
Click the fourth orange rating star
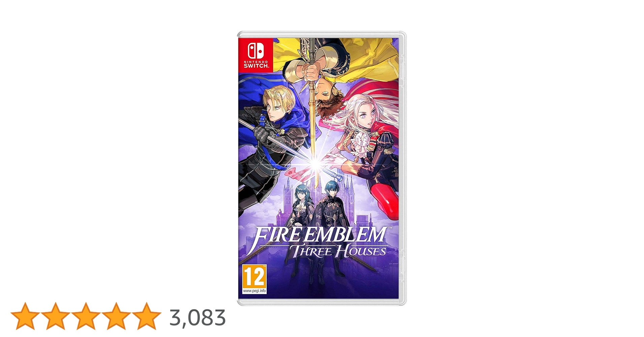click(x=116, y=316)
